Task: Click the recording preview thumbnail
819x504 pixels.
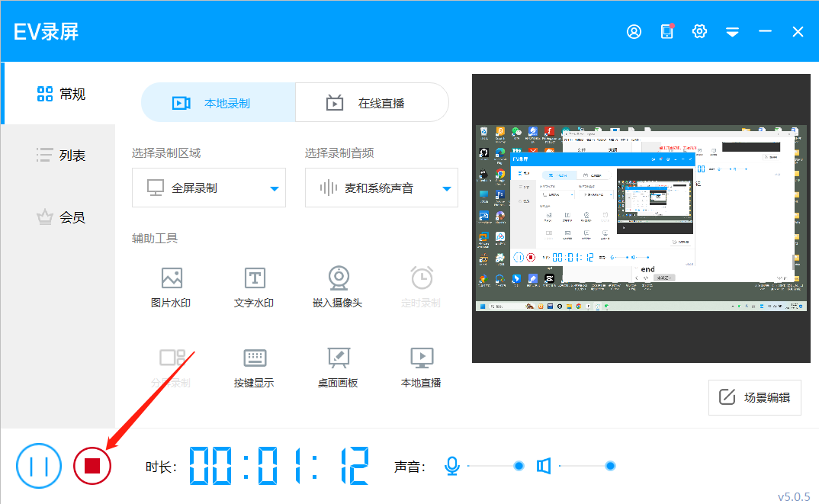Action: pyautogui.click(x=641, y=218)
